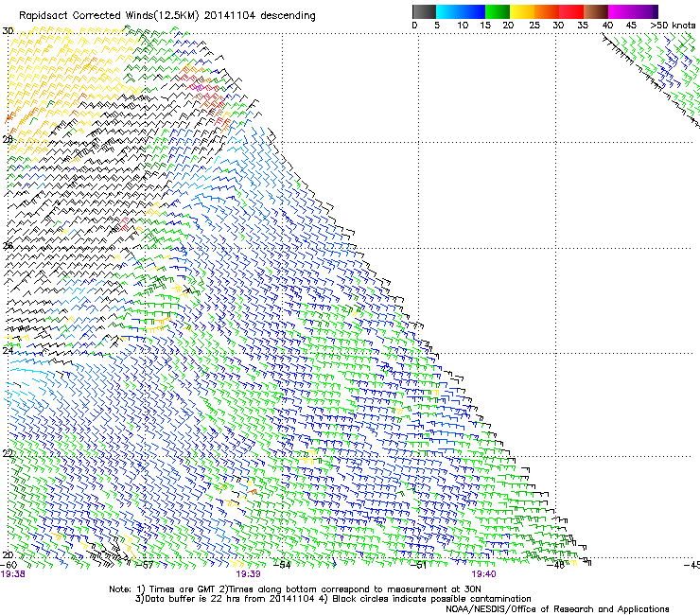The image size is (700, 615).
Task: Select the yellow 20-25 knots legend segment
Action: (522, 11)
